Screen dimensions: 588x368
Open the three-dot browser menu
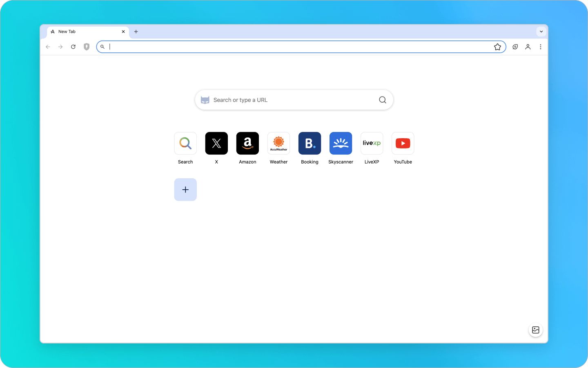coord(541,47)
